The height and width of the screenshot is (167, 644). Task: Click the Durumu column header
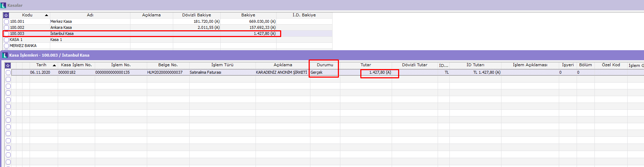coord(325,65)
